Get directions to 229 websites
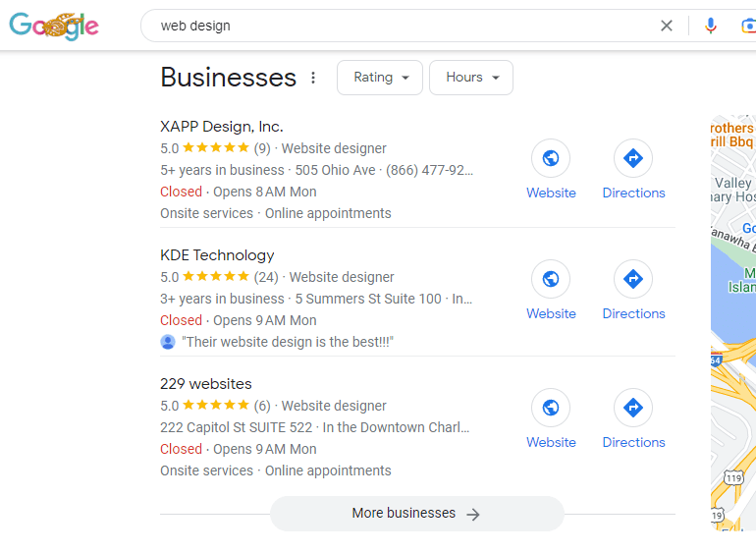The height and width of the screenshot is (553, 756). click(633, 408)
